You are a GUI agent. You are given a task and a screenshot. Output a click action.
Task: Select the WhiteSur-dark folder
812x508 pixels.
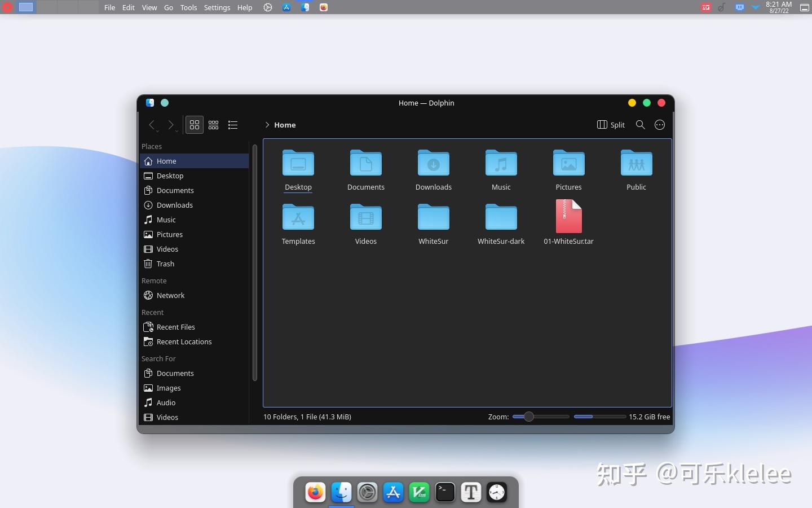point(501,218)
